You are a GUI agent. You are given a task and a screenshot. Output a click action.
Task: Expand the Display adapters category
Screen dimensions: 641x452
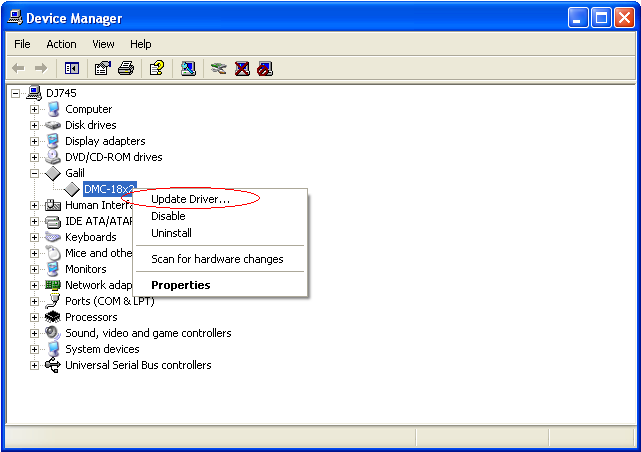[x=34, y=141]
